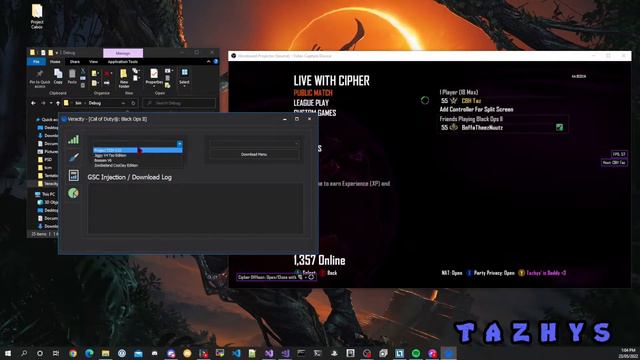Open the Application Tools ribbon tab

click(x=123, y=62)
